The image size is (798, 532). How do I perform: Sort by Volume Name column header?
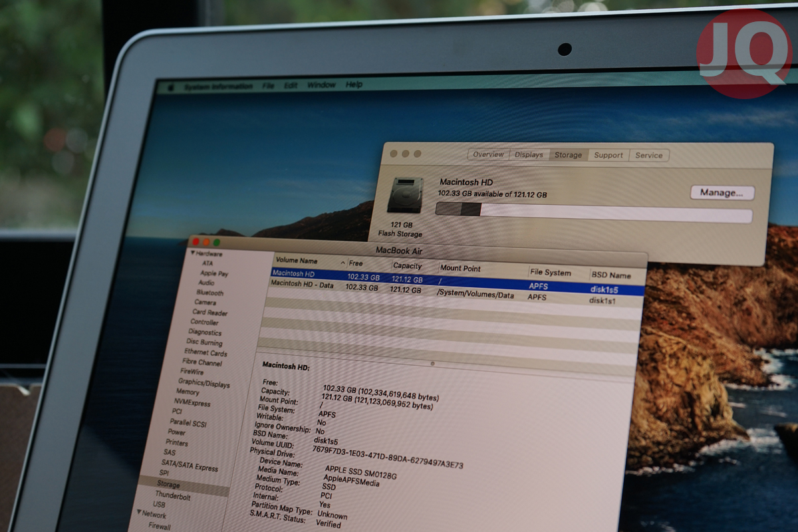click(x=297, y=261)
